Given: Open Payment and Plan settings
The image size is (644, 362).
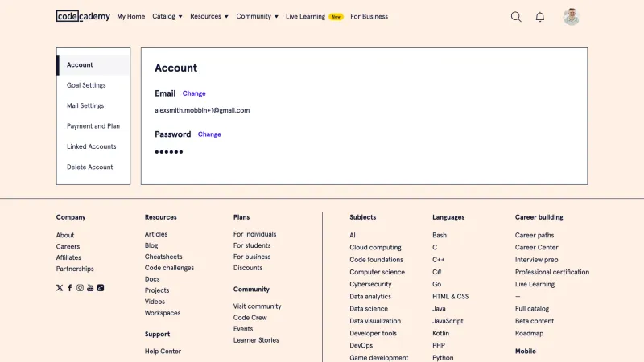Looking at the screenshot, I should coord(93,126).
